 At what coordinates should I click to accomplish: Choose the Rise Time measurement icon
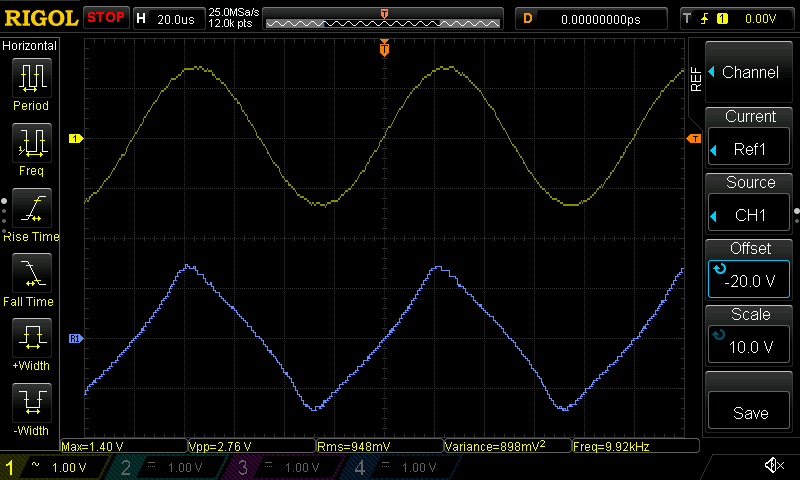[x=31, y=209]
